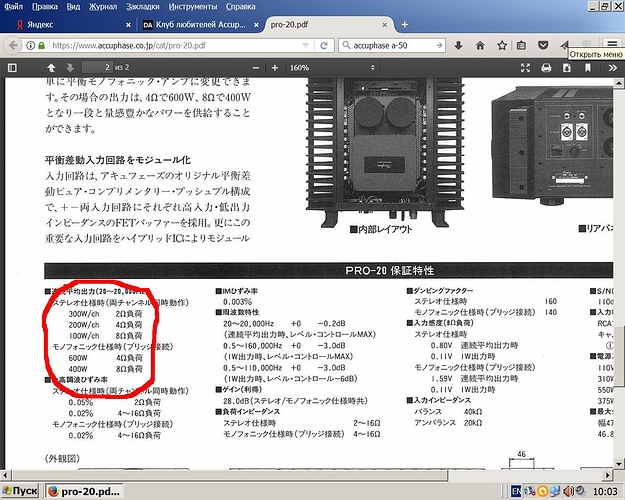Click the PDF page number field
Viewport: 625px width, 500px height.
[x=97, y=67]
